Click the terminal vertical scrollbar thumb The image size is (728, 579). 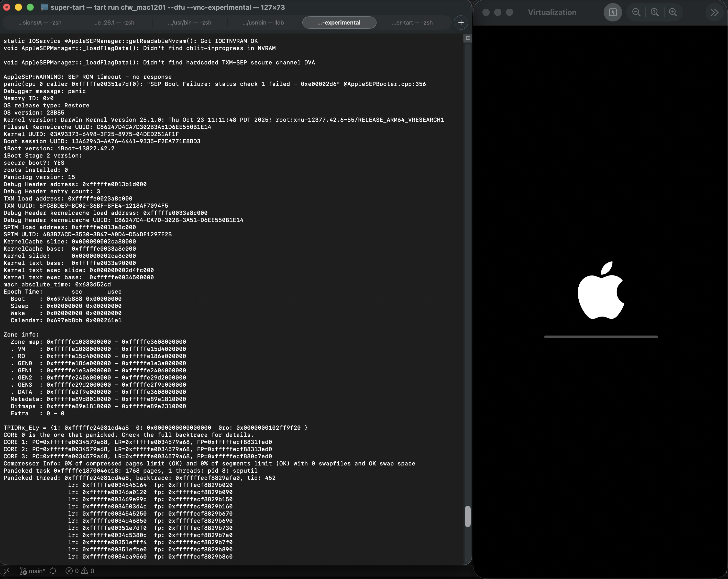click(468, 517)
